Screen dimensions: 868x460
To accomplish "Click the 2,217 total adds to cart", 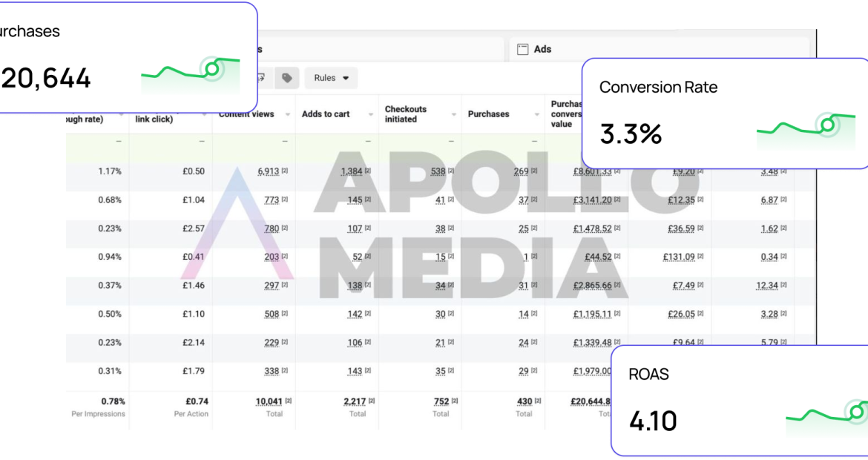I will 355,401.
